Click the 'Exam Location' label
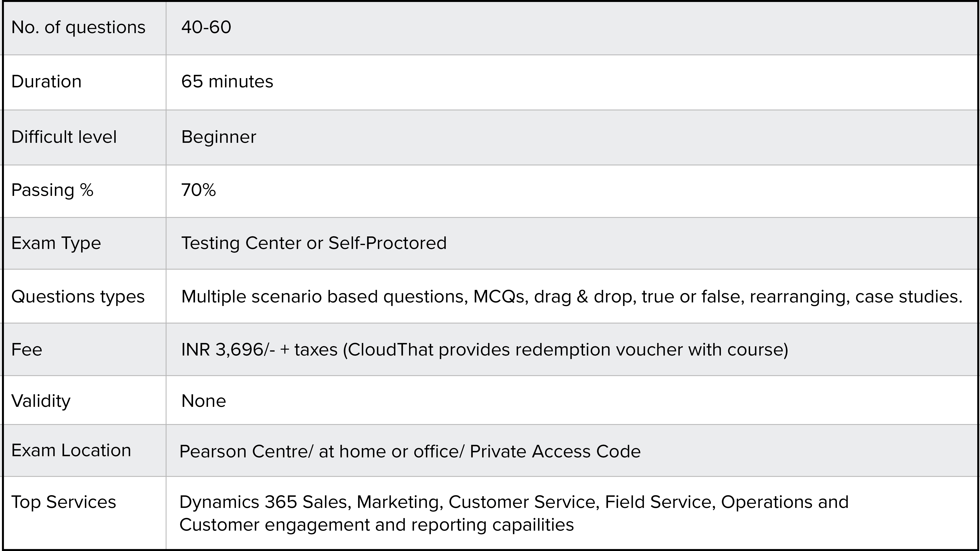The width and height of the screenshot is (980, 551). 71,451
